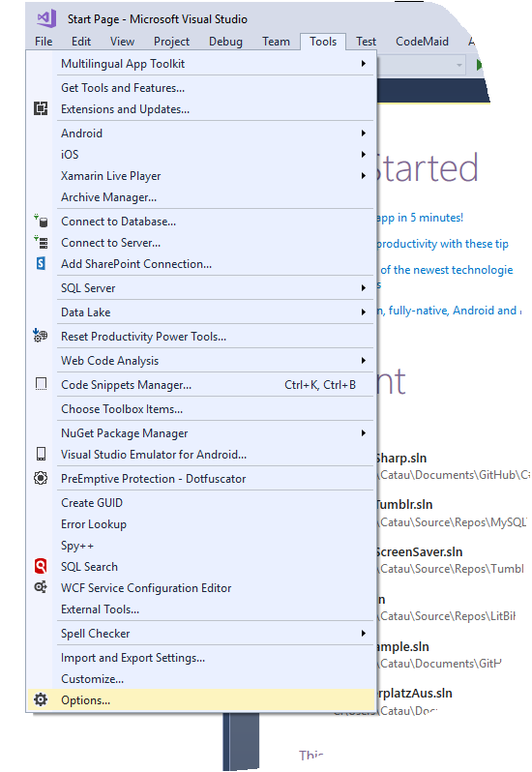Open the CodeMaid menu
Image resolution: width=532 pixels, height=772 pixels.
point(422,42)
